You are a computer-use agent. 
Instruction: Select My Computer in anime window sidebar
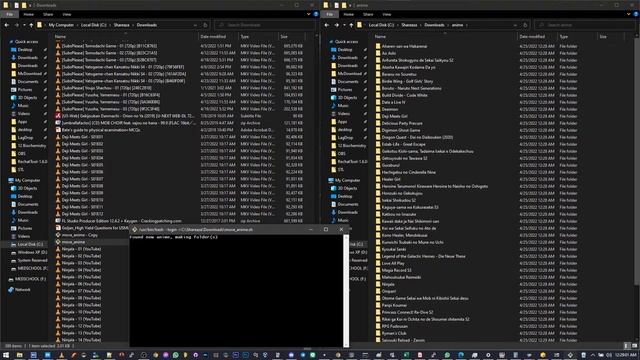pyautogui.click(x=347, y=180)
